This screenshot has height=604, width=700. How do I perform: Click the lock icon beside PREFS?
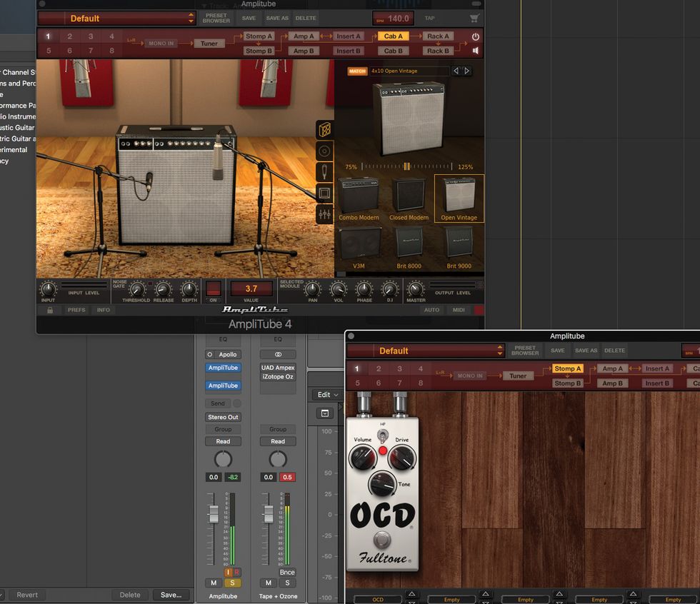(50, 310)
